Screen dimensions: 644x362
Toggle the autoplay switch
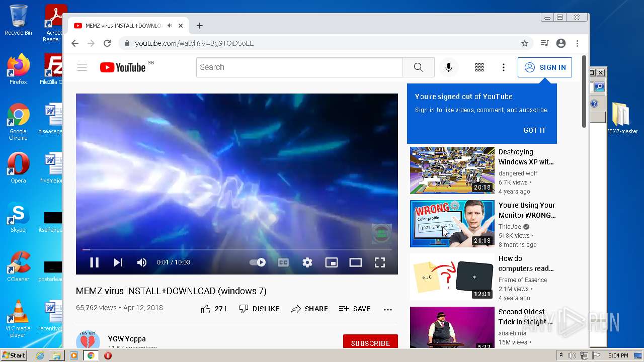click(x=258, y=262)
